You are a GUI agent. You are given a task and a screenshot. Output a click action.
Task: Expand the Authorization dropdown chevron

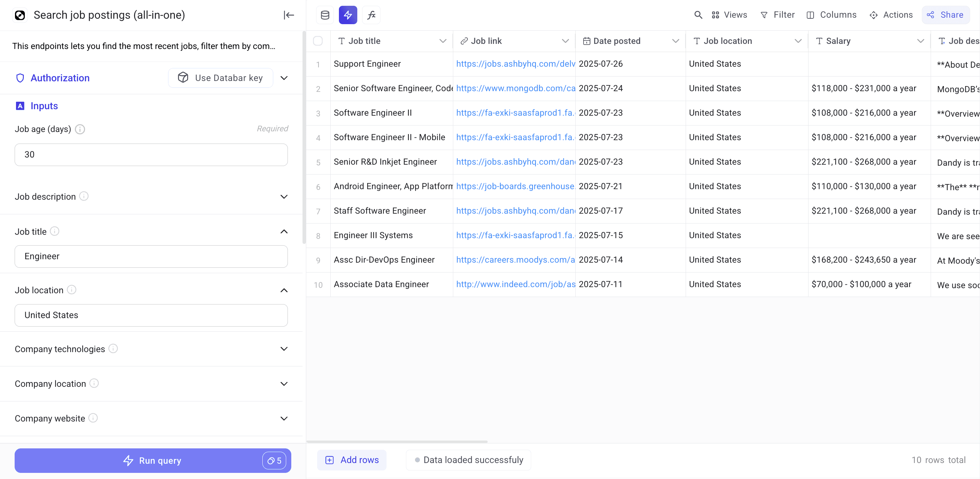pyautogui.click(x=284, y=78)
